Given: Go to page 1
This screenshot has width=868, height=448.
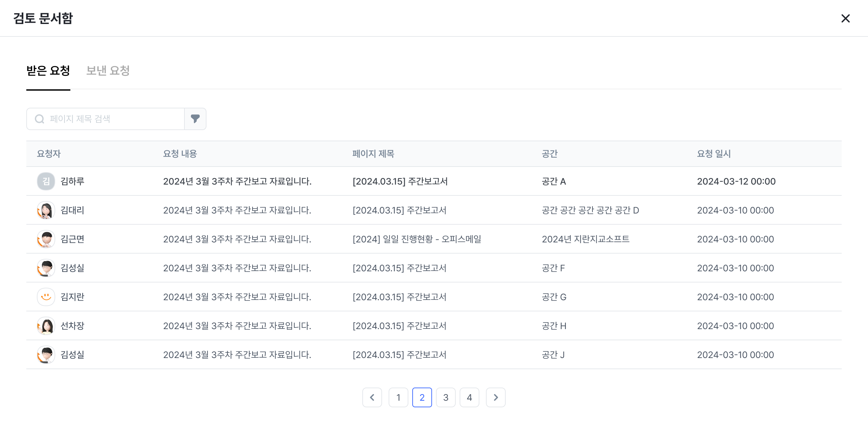Looking at the screenshot, I should point(398,397).
